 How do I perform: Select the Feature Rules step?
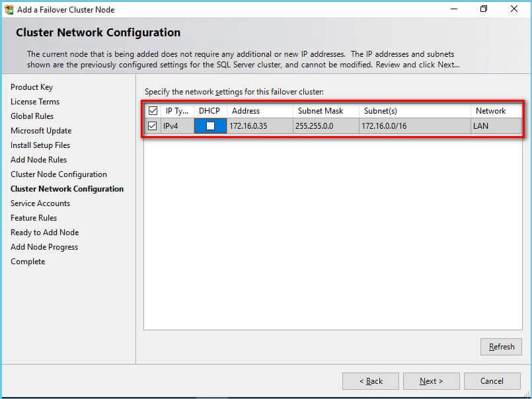pyautogui.click(x=34, y=218)
